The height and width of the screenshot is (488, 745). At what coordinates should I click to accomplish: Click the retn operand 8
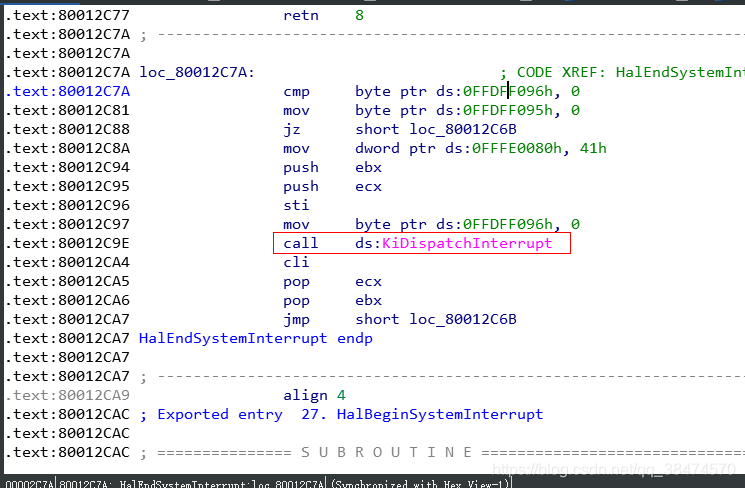359,15
